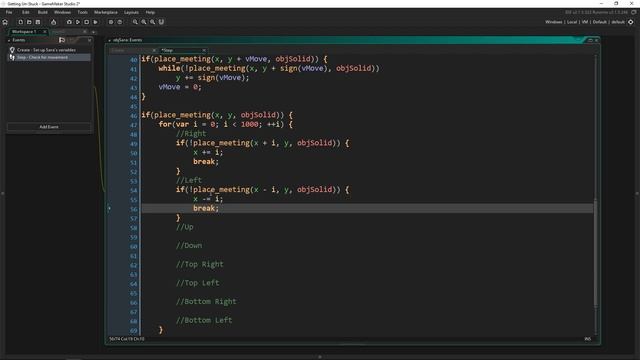The width and height of the screenshot is (640, 360).
Task: Collapse the objSara Events window
Action: pos(109,40)
